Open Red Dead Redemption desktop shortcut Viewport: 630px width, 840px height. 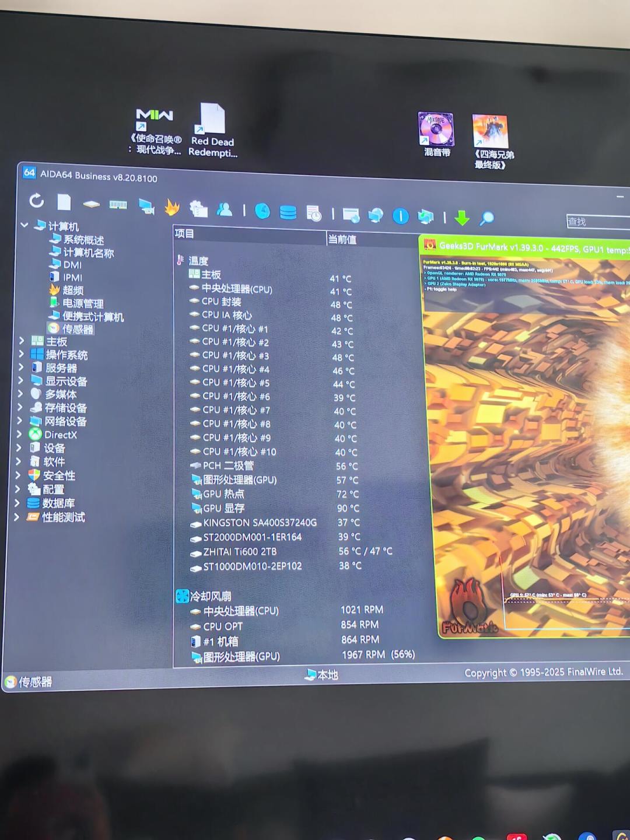point(212,130)
